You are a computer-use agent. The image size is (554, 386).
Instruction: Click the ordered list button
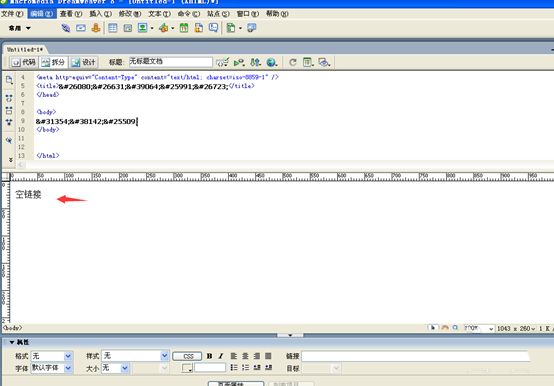(x=245, y=368)
